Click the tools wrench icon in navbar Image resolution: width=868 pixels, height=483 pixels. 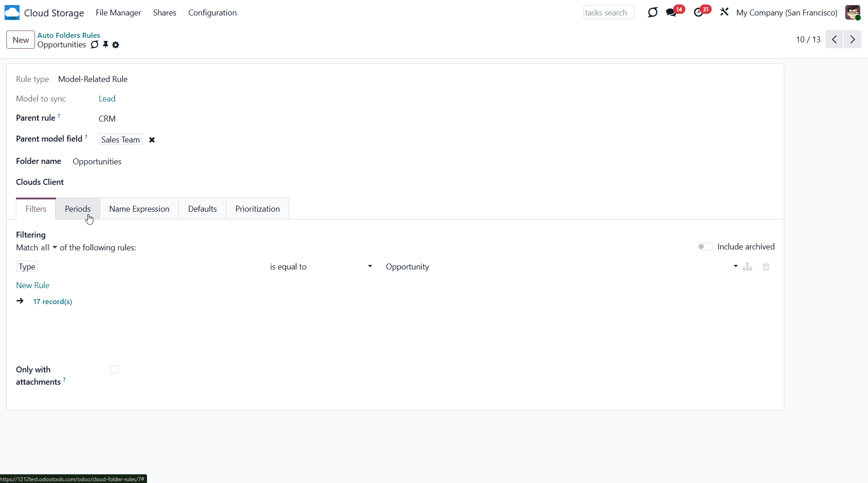(x=724, y=12)
